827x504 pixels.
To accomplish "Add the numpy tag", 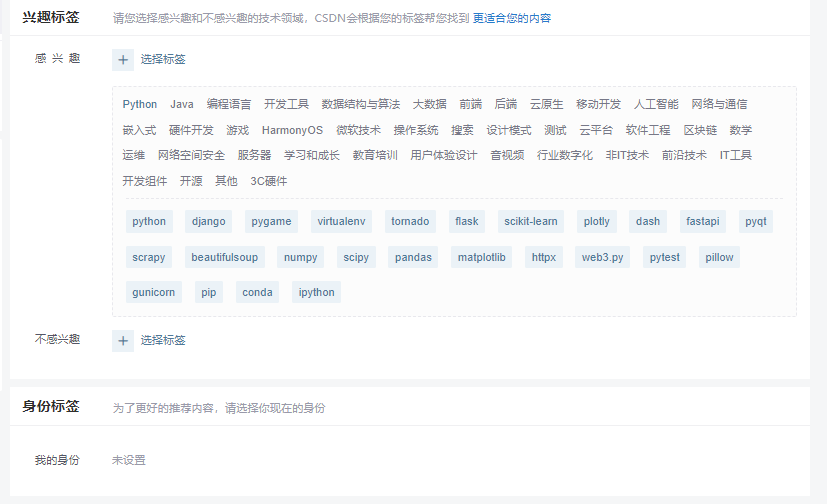I will point(301,257).
